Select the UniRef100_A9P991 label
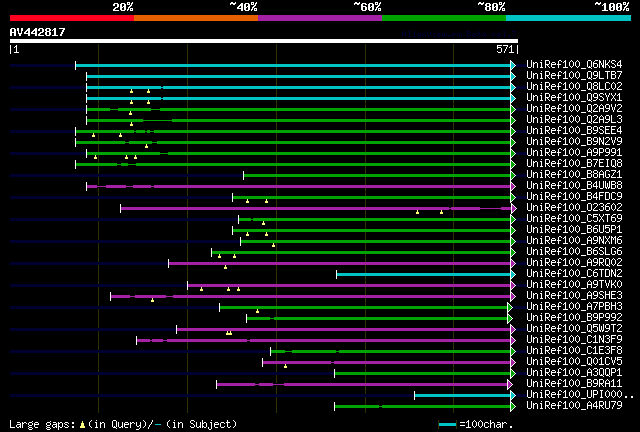 click(574, 153)
